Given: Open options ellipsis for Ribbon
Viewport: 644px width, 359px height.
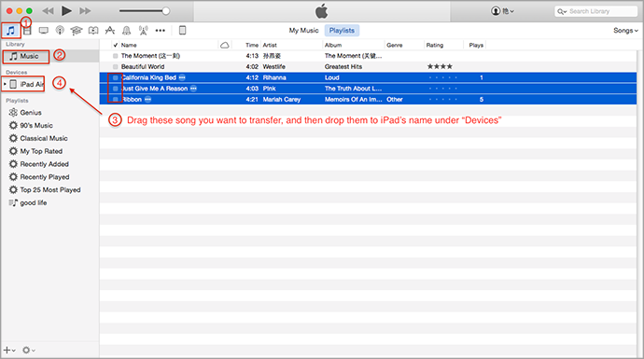Looking at the screenshot, I should pyautogui.click(x=147, y=99).
